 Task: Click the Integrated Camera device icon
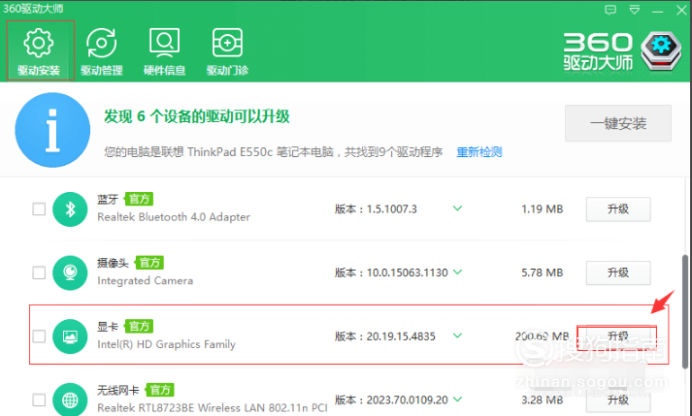tap(70, 273)
